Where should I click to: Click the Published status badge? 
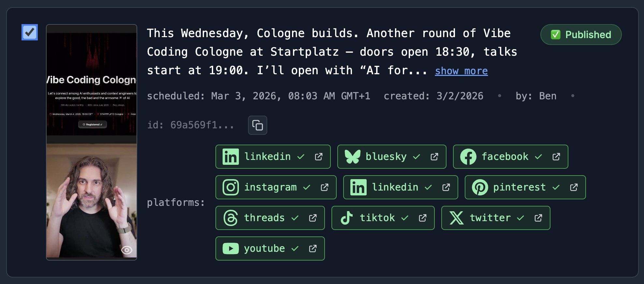pos(581,35)
